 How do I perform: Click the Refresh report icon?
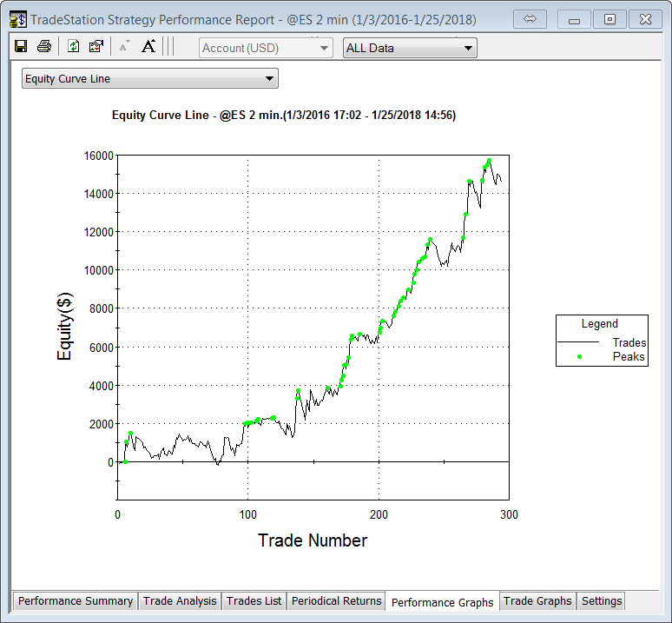coord(73,47)
